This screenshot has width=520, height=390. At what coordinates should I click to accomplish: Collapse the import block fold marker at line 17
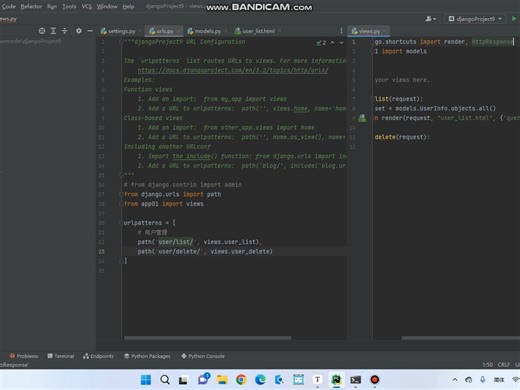point(121,194)
